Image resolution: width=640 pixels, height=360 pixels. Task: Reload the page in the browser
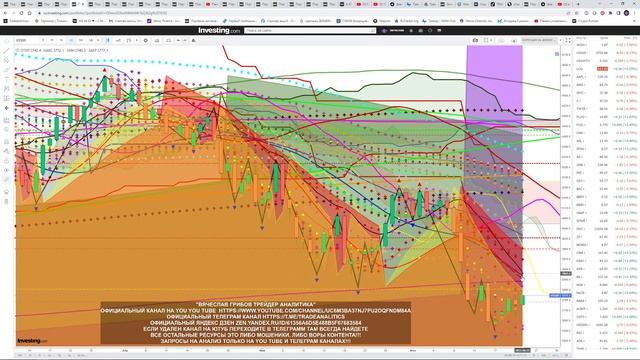coord(21,13)
